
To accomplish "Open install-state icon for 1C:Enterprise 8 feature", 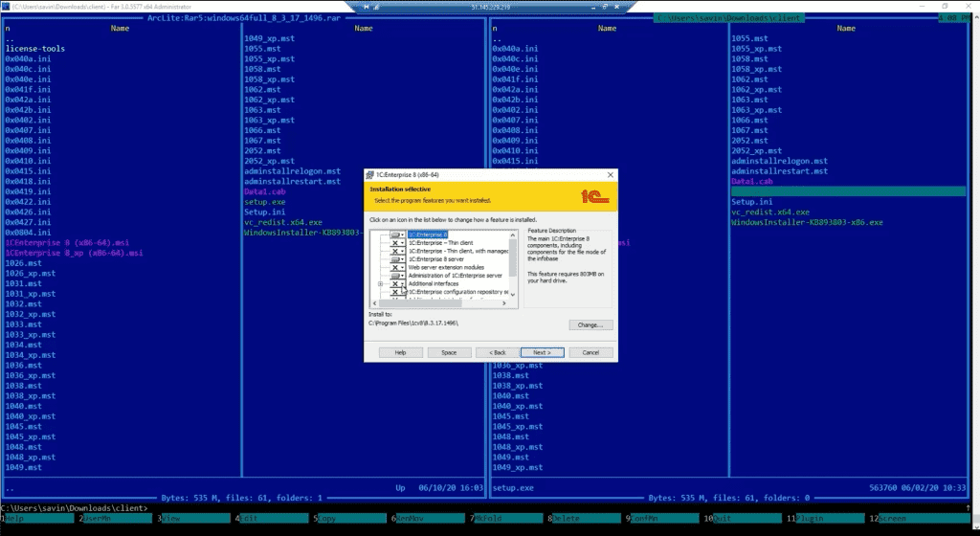I will pos(397,234).
